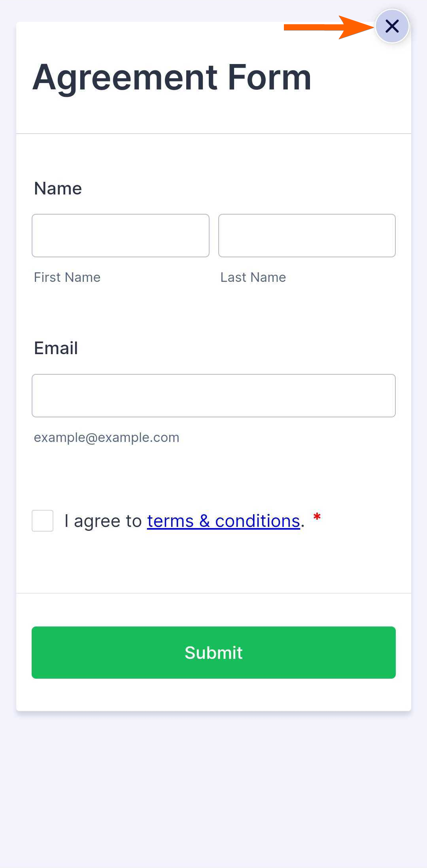
Task: Click the empty background below the form card
Action: click(x=213, y=791)
